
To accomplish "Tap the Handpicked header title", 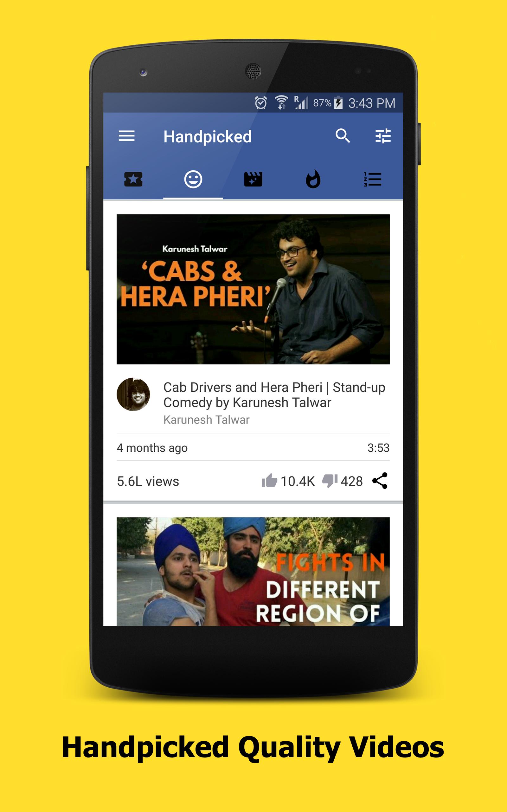I will [208, 137].
